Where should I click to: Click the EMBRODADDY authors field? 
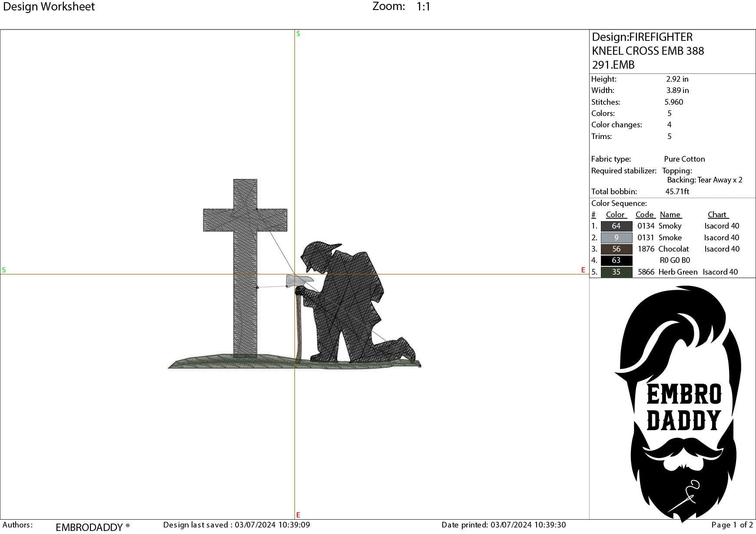(89, 527)
